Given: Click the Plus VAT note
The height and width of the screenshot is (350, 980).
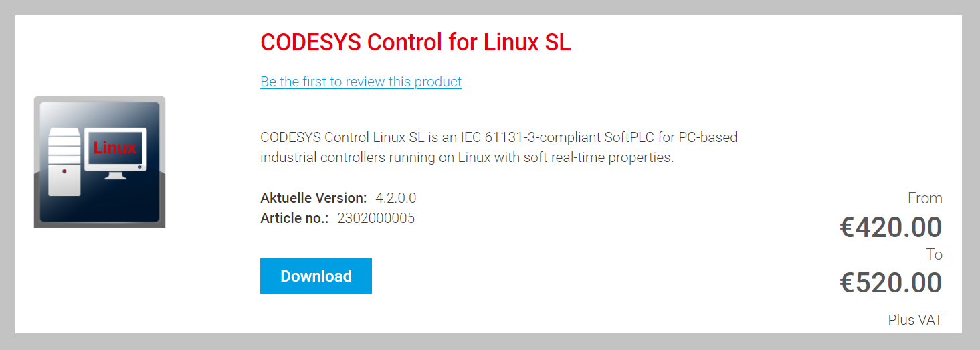Looking at the screenshot, I should pyautogui.click(x=915, y=320).
